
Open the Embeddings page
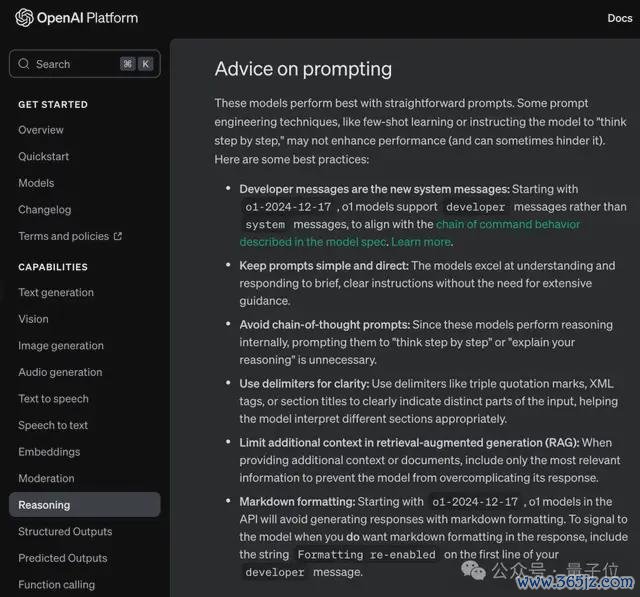tap(49, 452)
